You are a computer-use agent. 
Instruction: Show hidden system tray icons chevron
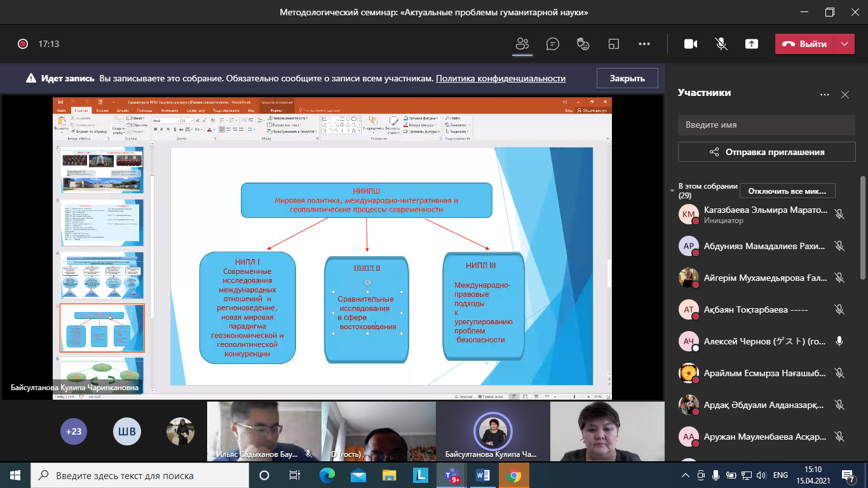pyautogui.click(x=686, y=475)
